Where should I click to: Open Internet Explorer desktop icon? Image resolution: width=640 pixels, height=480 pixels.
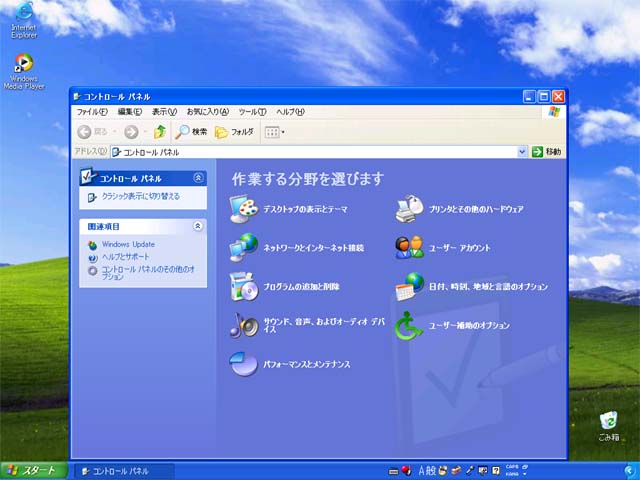(x=24, y=20)
